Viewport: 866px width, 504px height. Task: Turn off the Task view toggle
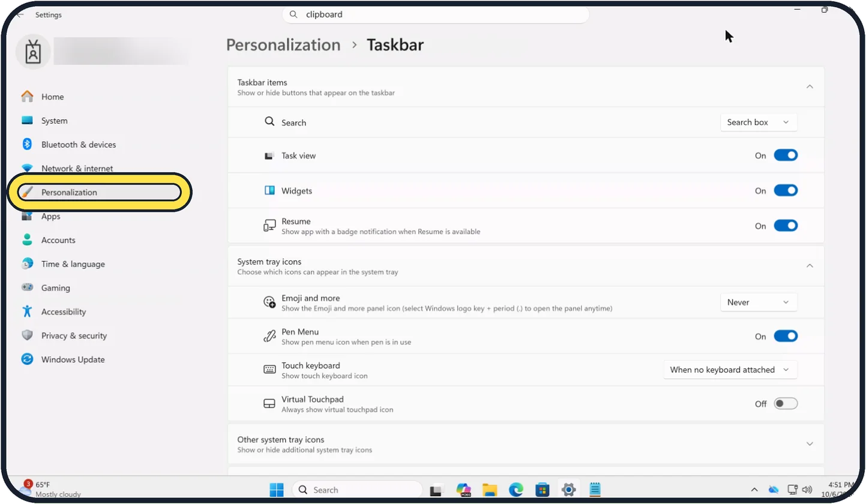pos(786,155)
